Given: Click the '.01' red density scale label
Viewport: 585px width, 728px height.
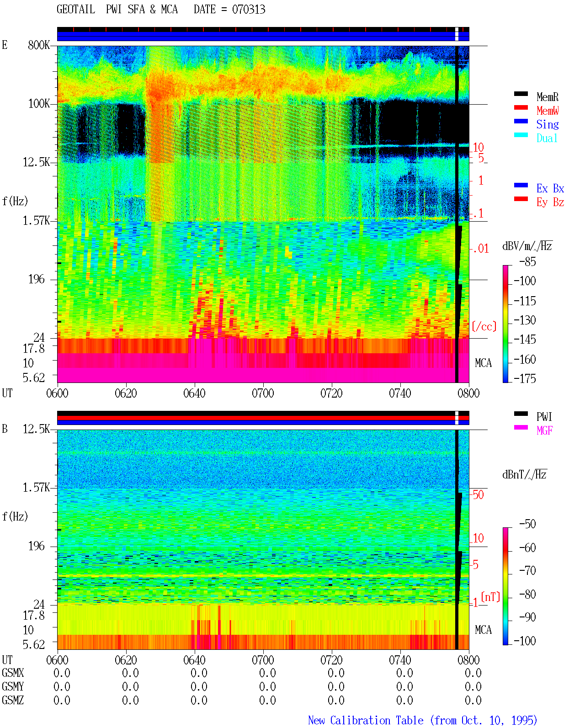Looking at the screenshot, I should click(481, 249).
